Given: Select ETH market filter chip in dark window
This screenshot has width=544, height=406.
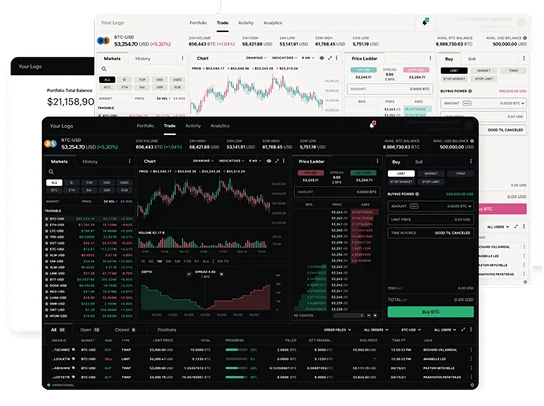Looking at the screenshot, I should tap(71, 190).
